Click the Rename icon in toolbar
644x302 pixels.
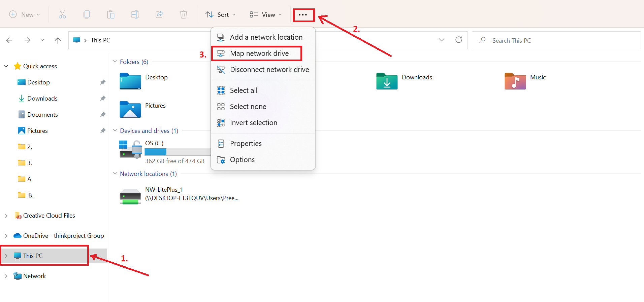[135, 14]
